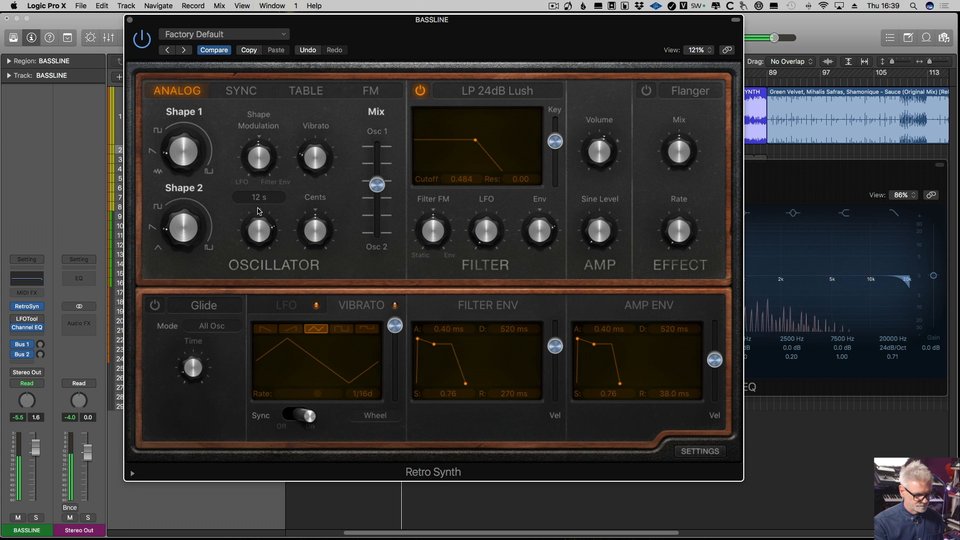The height and width of the screenshot is (540, 960).
Task: Toggle the LFO Sync switch
Action: click(x=299, y=416)
